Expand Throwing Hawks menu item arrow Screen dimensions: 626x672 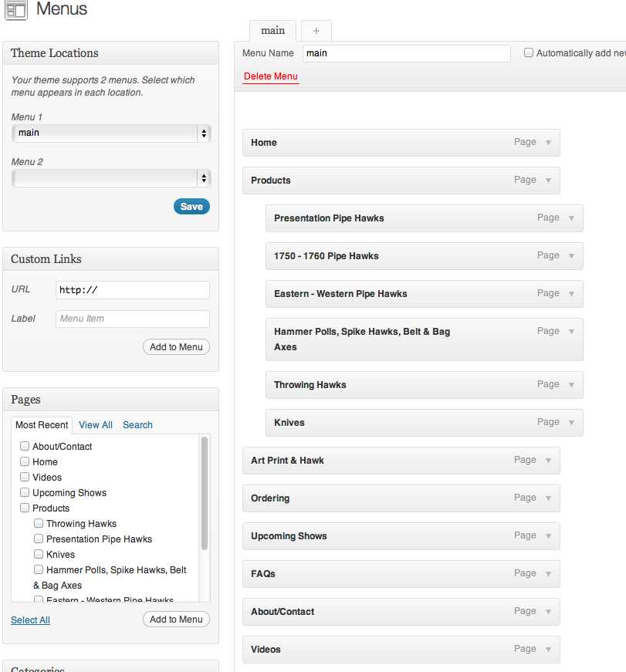click(x=571, y=385)
